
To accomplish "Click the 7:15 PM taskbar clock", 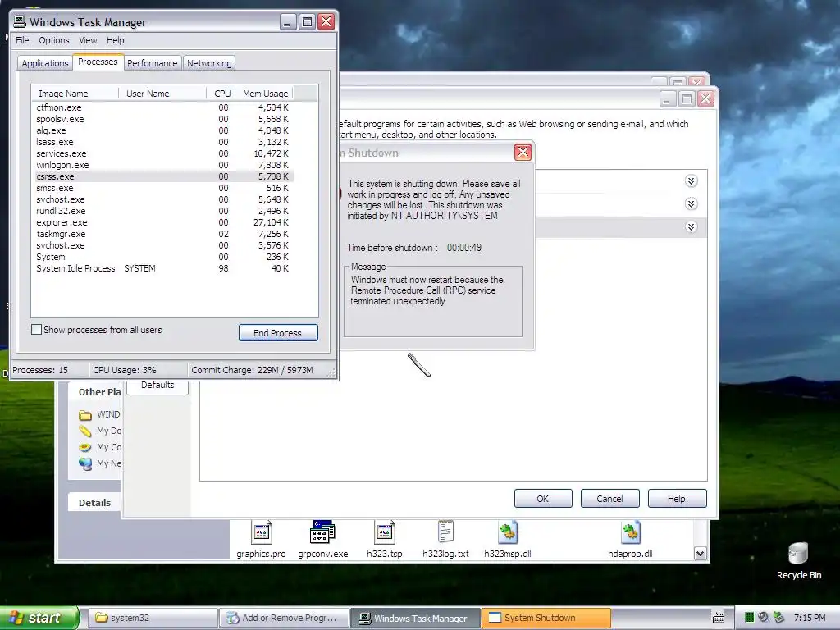I will [x=809, y=618].
